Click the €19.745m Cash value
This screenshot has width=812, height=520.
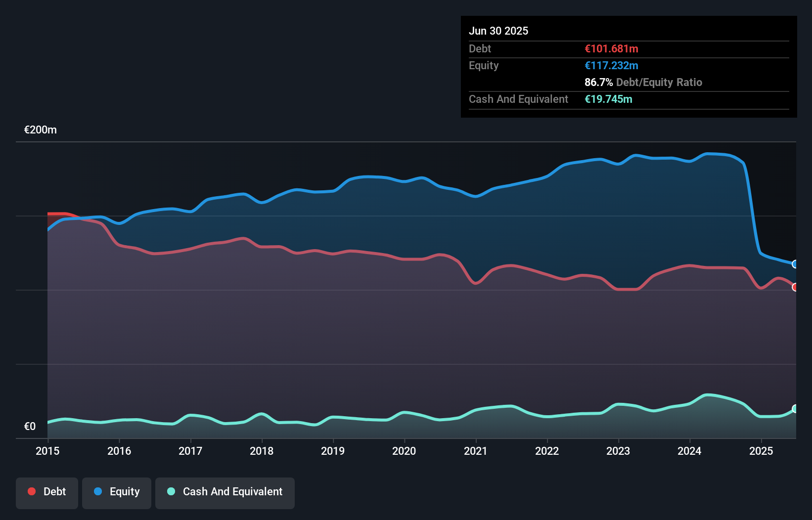(609, 99)
